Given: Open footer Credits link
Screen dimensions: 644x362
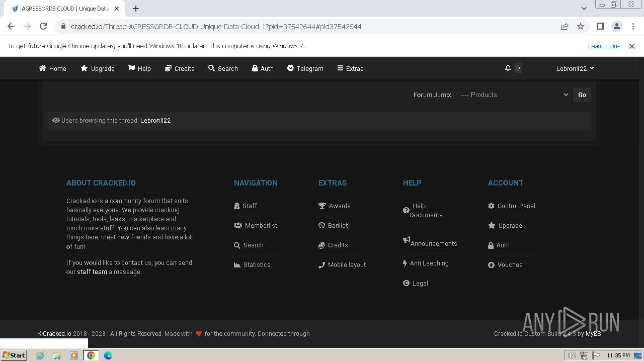Looking at the screenshot, I should [333, 245].
